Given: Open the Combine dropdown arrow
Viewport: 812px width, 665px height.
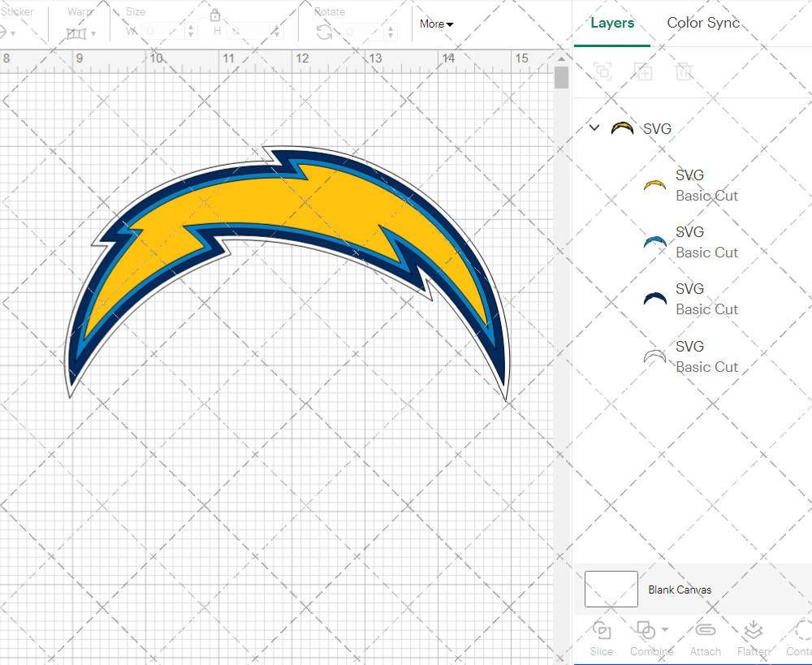Looking at the screenshot, I should click(x=665, y=630).
